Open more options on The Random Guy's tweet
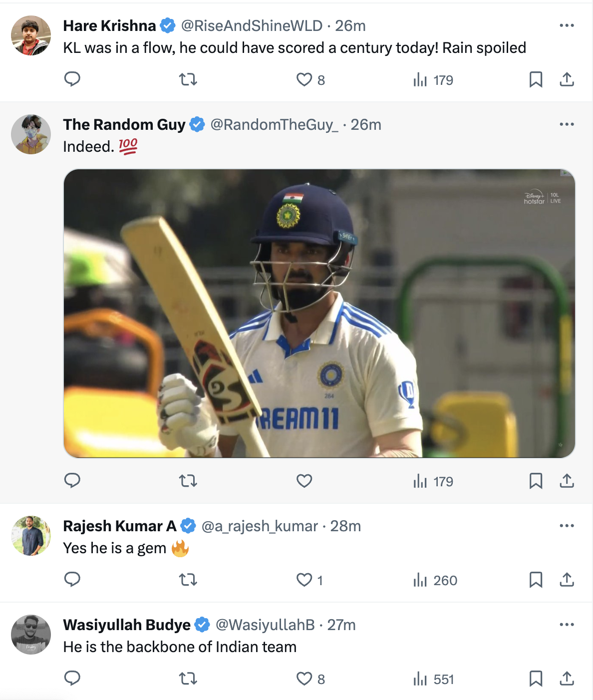 [567, 124]
